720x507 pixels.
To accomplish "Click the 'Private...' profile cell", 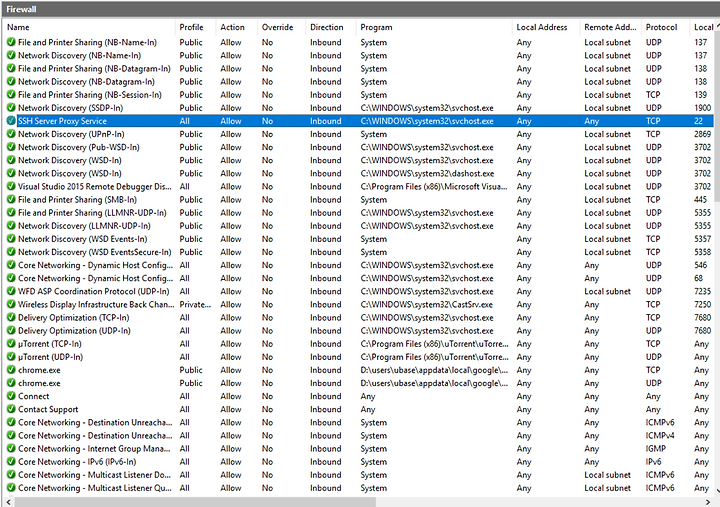I will click(195, 304).
